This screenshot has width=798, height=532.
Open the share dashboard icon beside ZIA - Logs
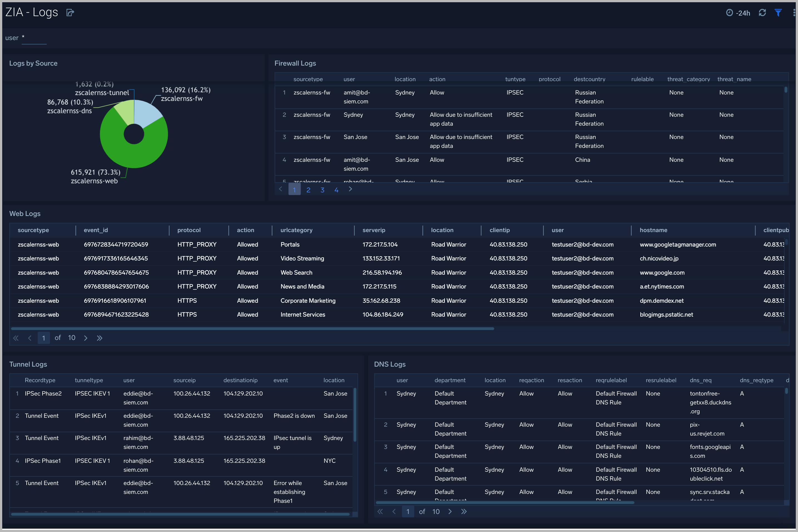tap(70, 12)
